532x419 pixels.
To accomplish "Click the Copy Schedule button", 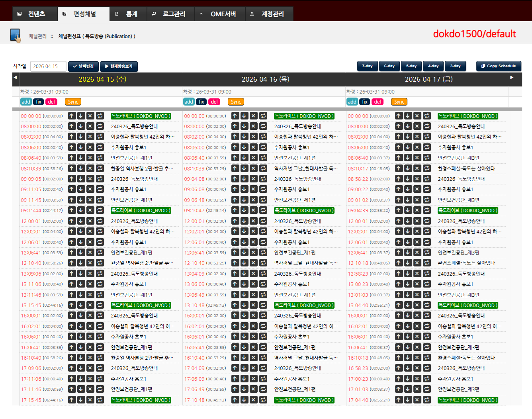I will click(498, 66).
